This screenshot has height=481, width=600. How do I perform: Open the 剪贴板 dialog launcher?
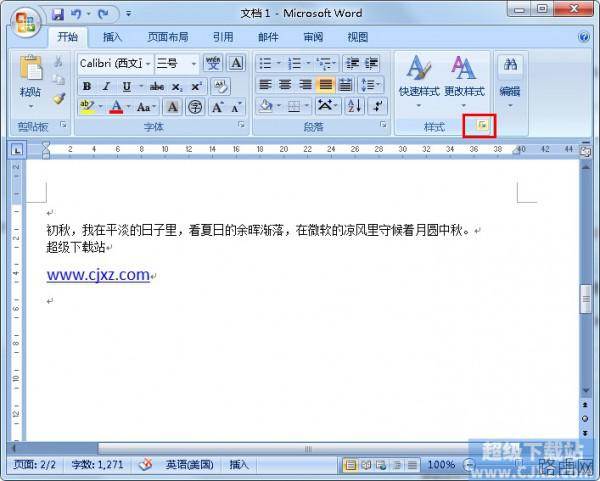coord(64,124)
